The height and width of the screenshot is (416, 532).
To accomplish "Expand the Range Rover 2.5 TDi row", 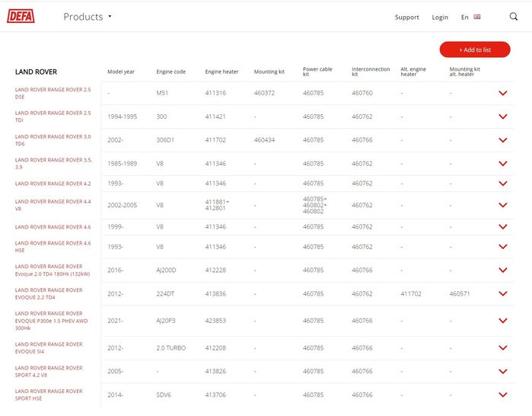I will click(x=503, y=117).
